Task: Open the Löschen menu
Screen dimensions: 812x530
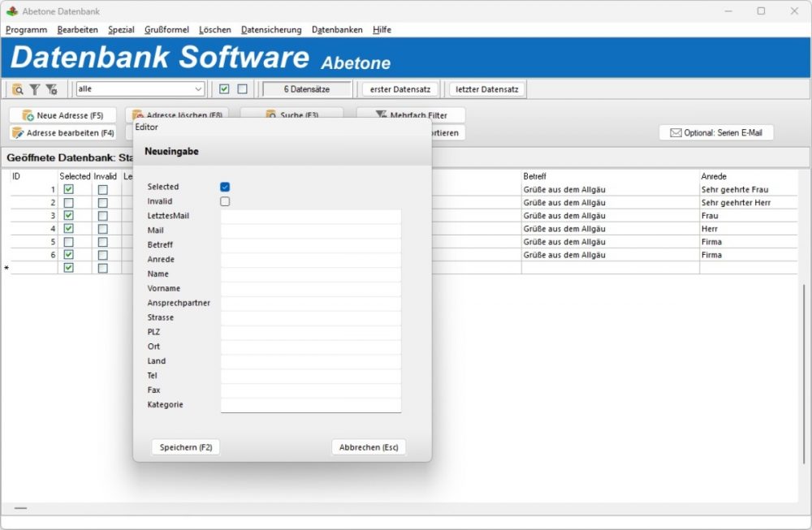Action: click(x=215, y=29)
